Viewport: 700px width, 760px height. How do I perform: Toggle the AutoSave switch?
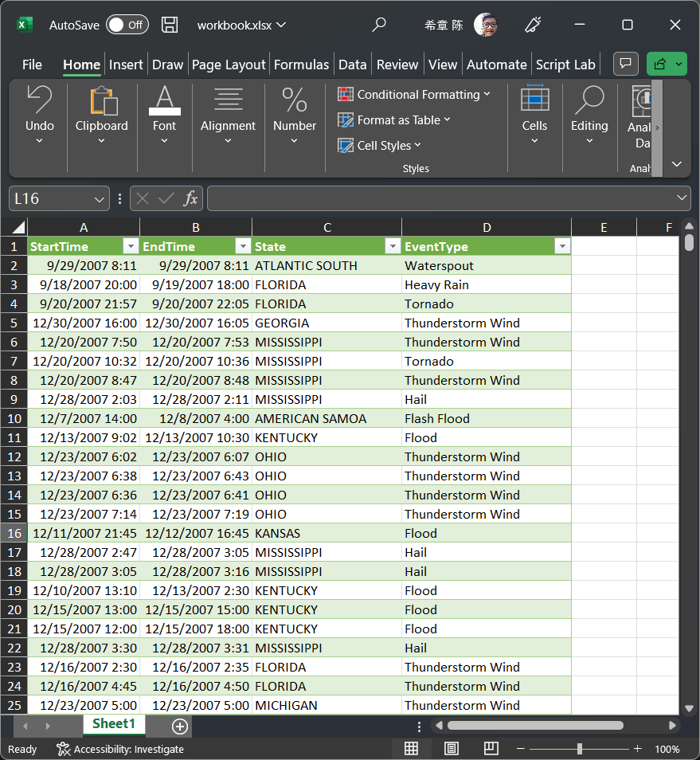[x=127, y=25]
